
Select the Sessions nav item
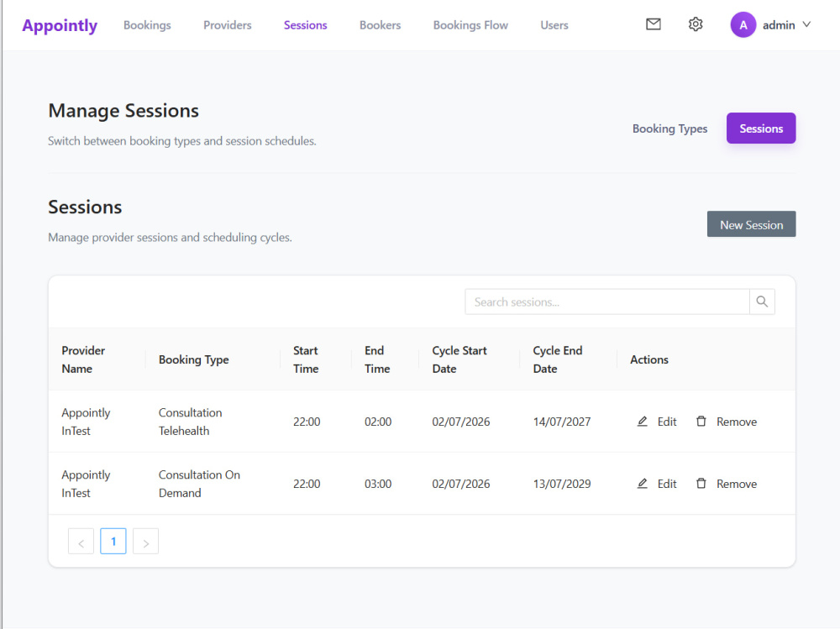(x=306, y=25)
